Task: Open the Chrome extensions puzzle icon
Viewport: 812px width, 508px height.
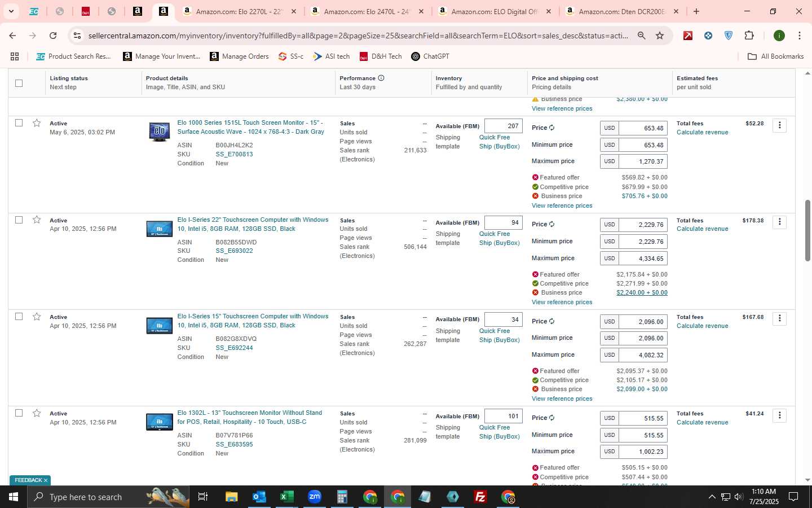Action: [749, 36]
